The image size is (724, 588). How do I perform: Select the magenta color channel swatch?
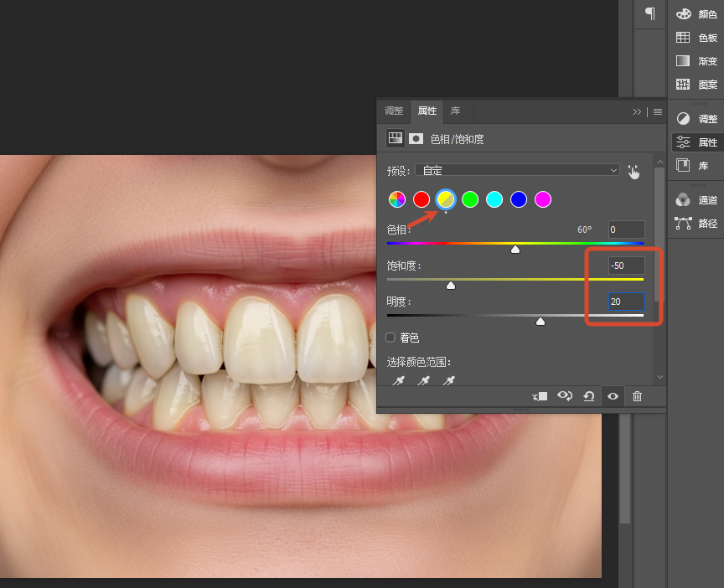(542, 199)
